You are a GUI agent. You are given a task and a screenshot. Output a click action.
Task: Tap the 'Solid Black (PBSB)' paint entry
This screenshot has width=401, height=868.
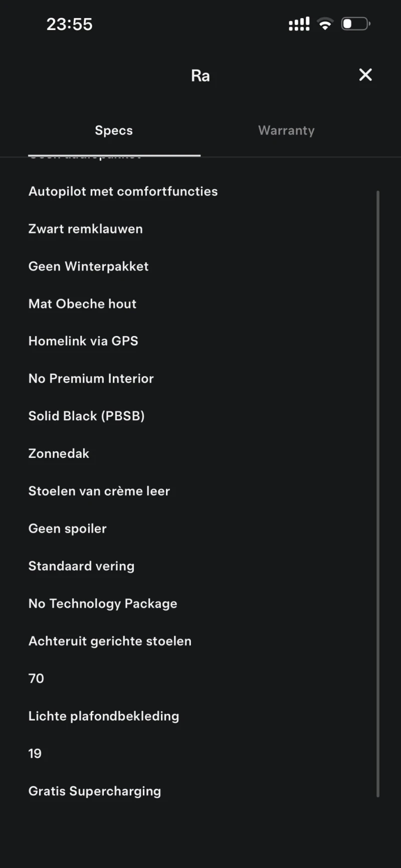click(x=86, y=416)
